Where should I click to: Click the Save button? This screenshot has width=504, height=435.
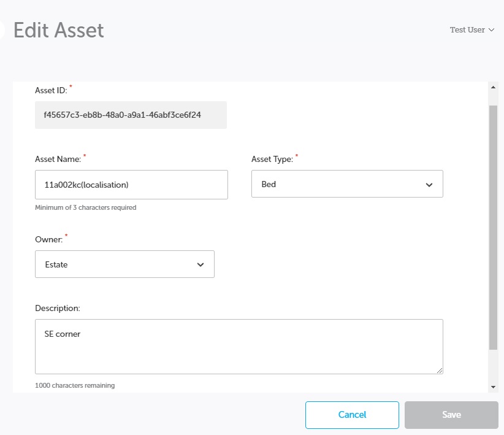[x=451, y=415]
